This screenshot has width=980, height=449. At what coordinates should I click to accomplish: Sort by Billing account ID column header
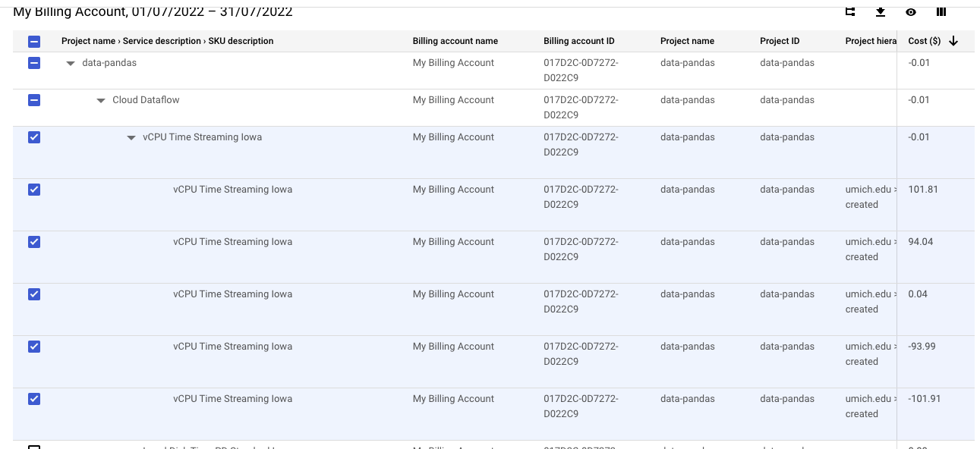pos(579,41)
